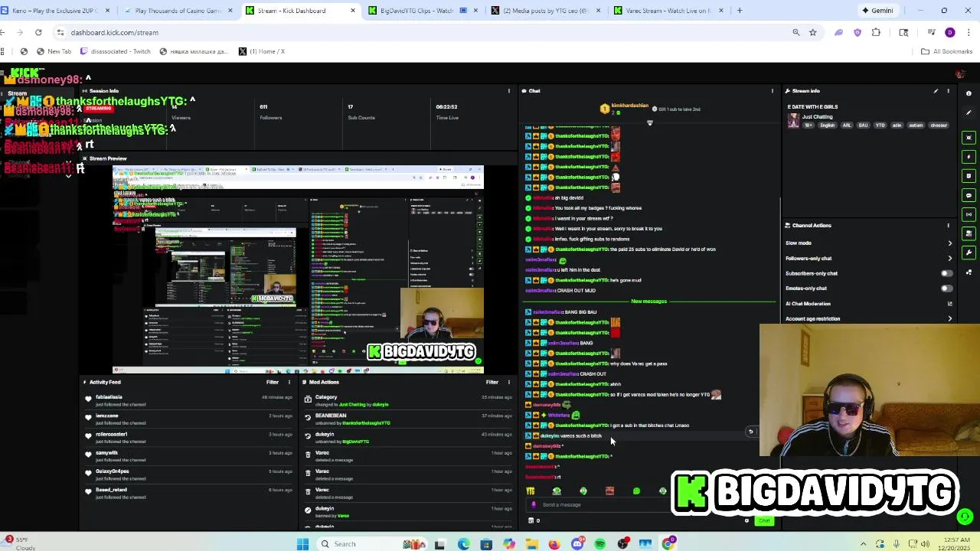Viewport: 980px width, 551px height.
Task: Click the chat identity icon in message box
Action: point(535,504)
